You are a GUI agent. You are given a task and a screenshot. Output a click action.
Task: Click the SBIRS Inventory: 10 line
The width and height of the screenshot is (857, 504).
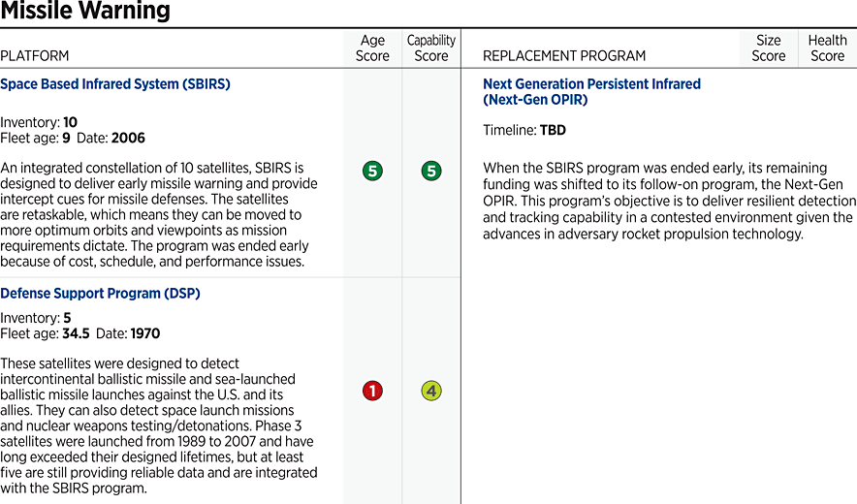39,122
